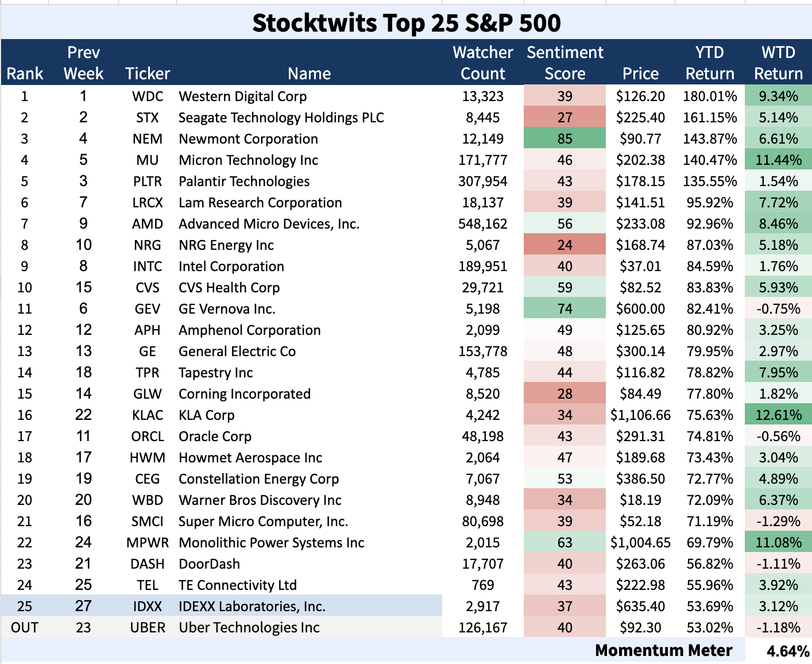Click the WDC ticker cell
The height and width of the screenshot is (664, 812).
click(148, 96)
